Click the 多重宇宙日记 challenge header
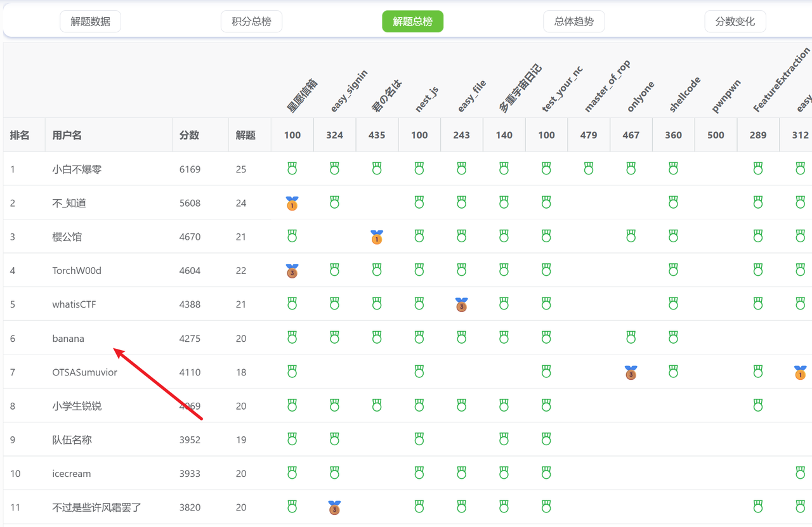This screenshot has width=812, height=527. (x=520, y=88)
